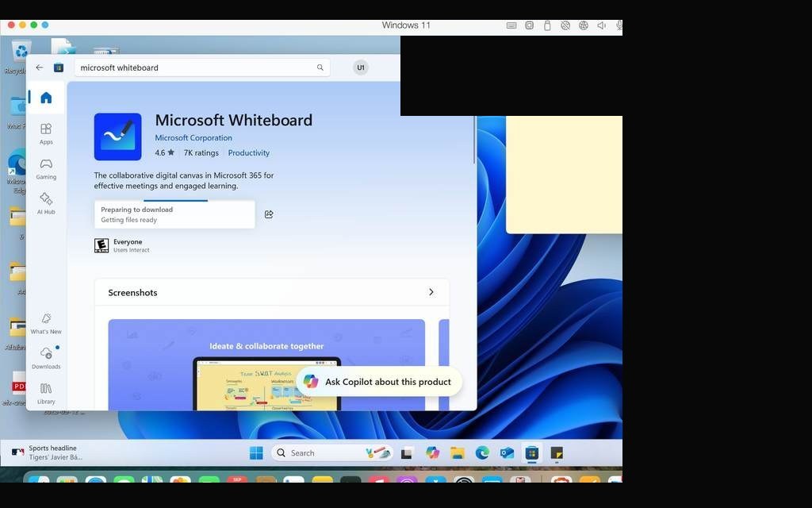
Task: Open Downloads in Store sidebar
Action: point(46,359)
